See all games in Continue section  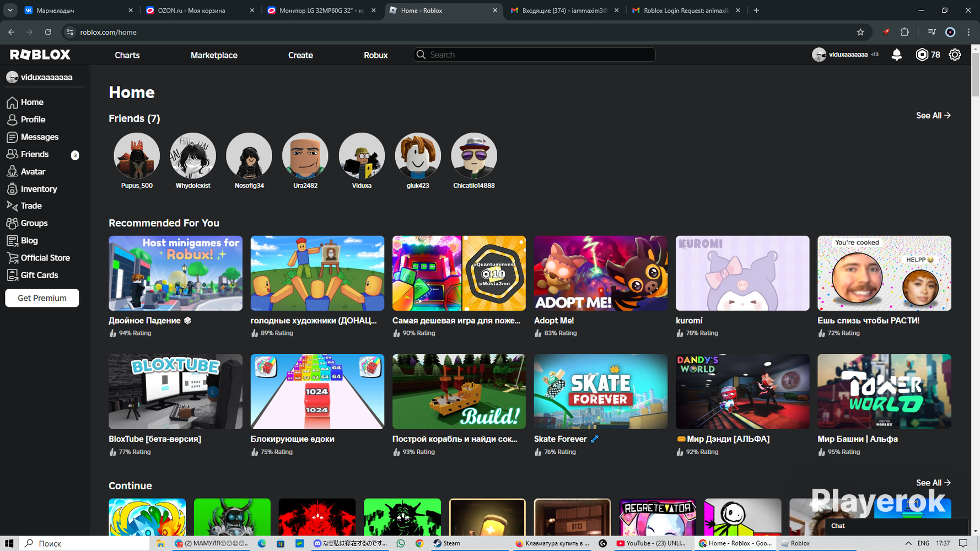[x=933, y=483]
